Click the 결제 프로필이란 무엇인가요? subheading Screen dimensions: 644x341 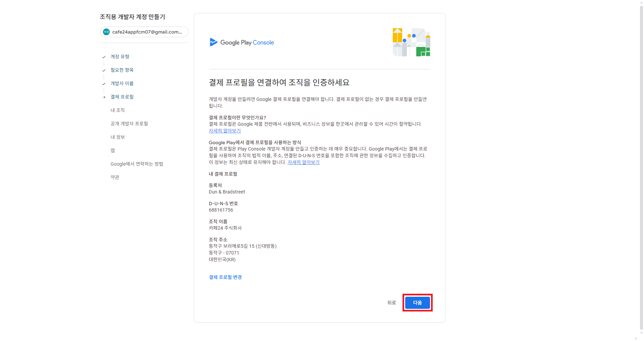point(237,117)
